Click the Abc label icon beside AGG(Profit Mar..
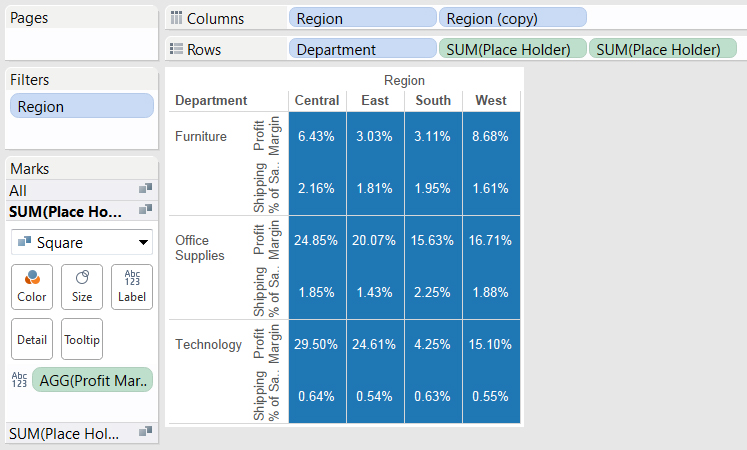 [19, 380]
